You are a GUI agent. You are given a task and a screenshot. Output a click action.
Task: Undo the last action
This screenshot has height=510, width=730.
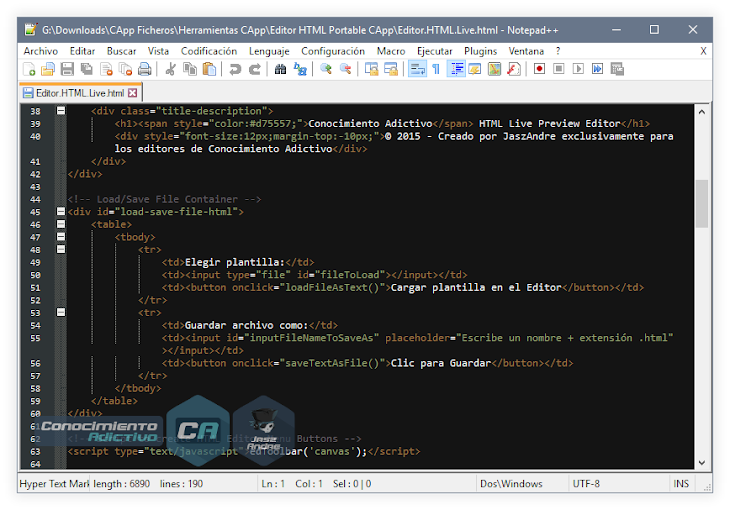235,69
